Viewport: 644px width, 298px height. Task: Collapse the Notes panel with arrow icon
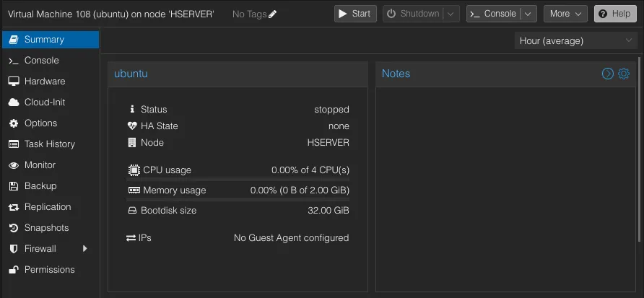coord(608,74)
